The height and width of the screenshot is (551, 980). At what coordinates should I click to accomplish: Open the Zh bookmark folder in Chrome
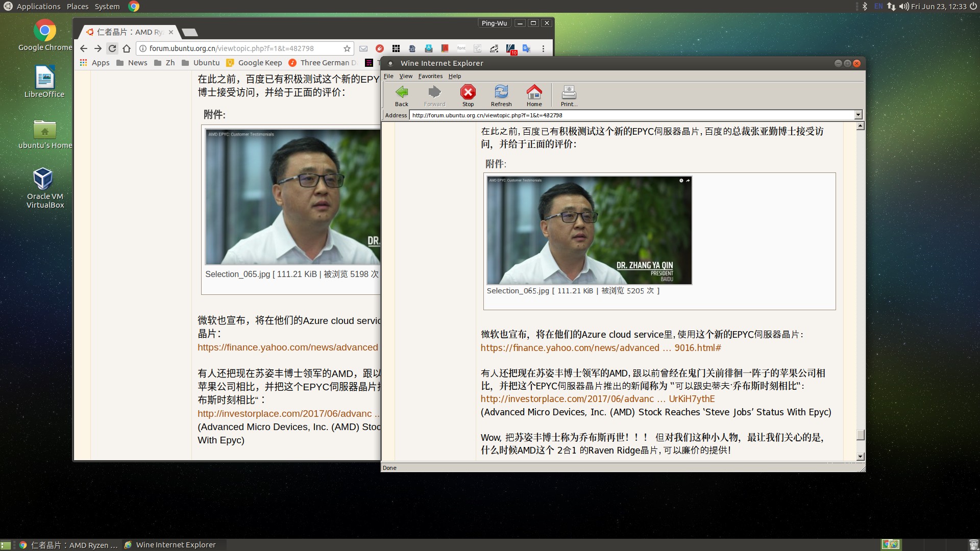(164, 63)
